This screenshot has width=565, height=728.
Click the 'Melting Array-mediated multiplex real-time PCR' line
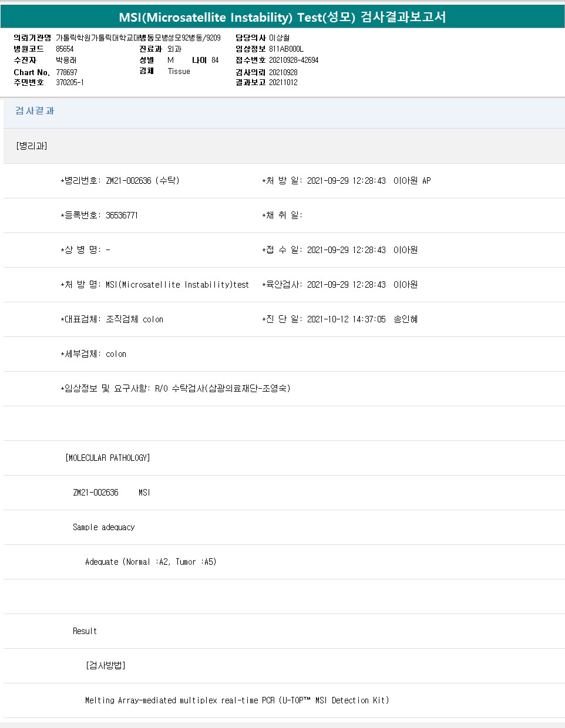tap(237, 700)
